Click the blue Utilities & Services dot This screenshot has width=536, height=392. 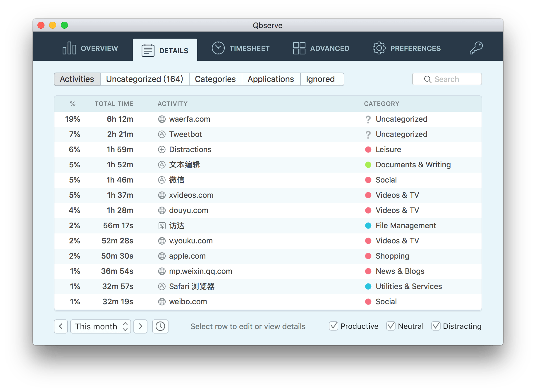(368, 287)
